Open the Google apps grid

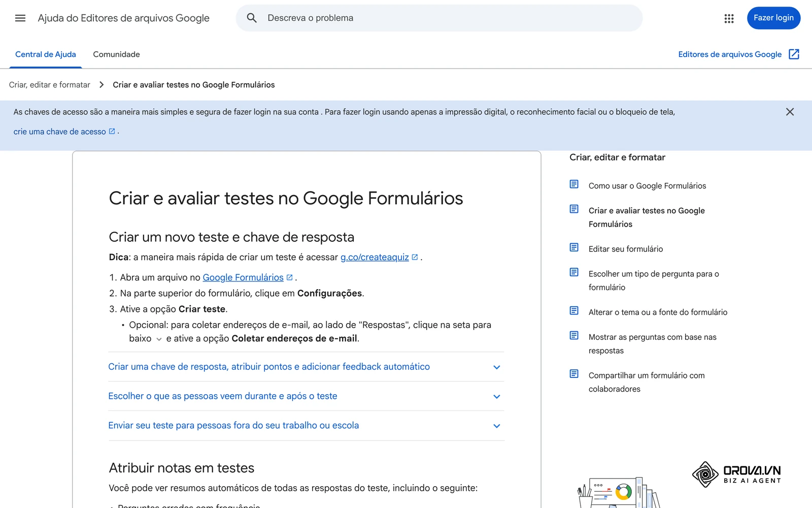point(729,18)
